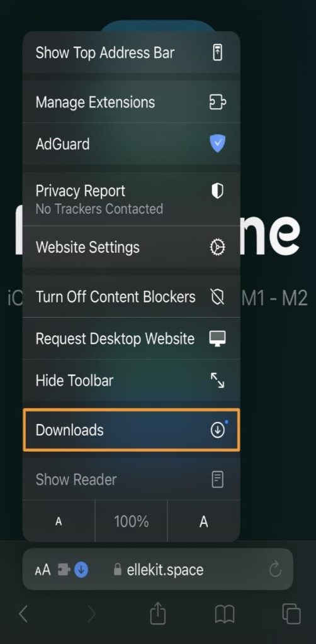316x644 pixels.
Task: Open the Downloads menu entry
Action: [131, 430]
